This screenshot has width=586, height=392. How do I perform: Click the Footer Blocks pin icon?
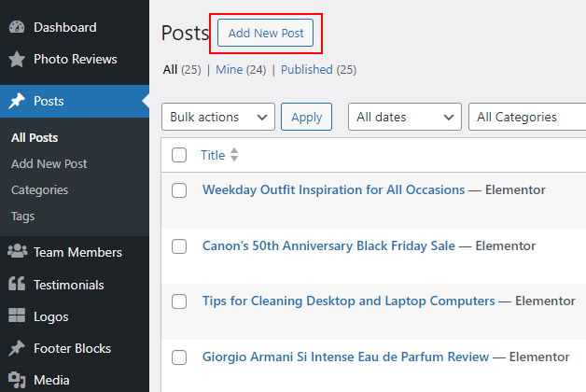coord(17,348)
